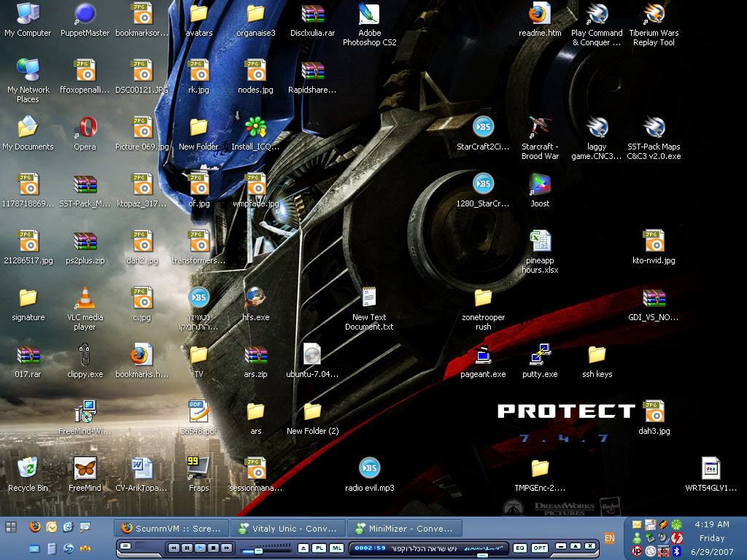The image size is (747, 560).
Task: Pause playback in the media player
Action: [x=187, y=548]
